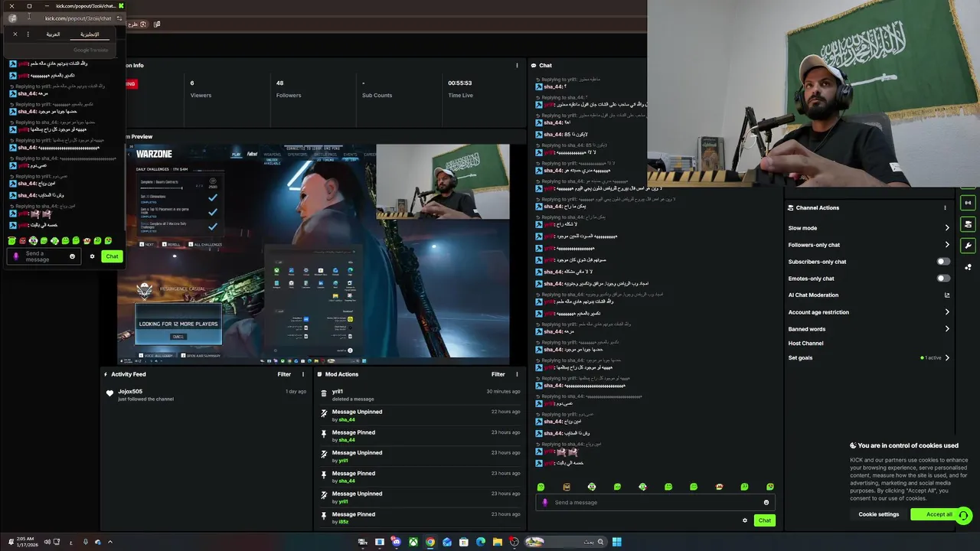This screenshot has width=980, height=551.
Task: Expand Followers-only chat options
Action: click(x=947, y=245)
